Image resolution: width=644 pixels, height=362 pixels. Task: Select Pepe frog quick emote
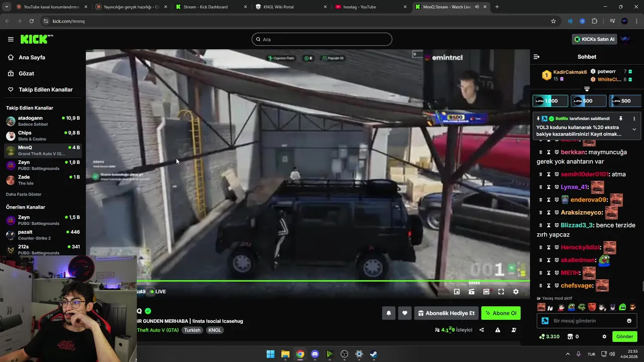coord(572,307)
